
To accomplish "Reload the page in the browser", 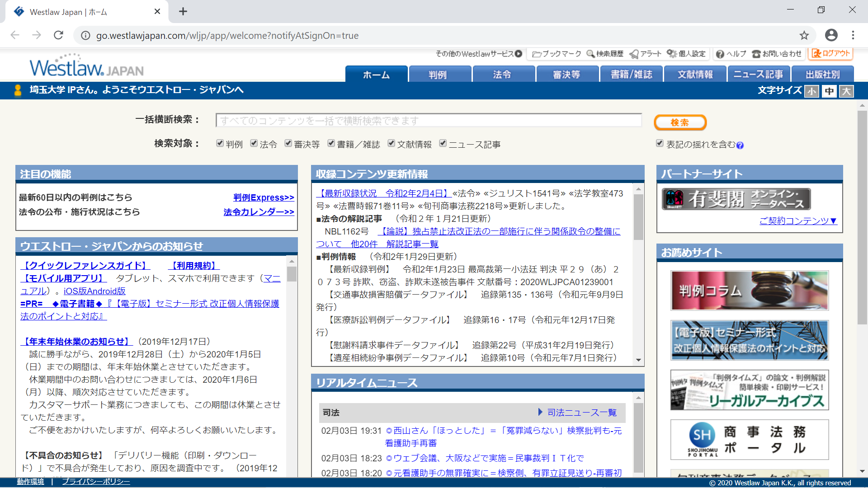I will (58, 35).
